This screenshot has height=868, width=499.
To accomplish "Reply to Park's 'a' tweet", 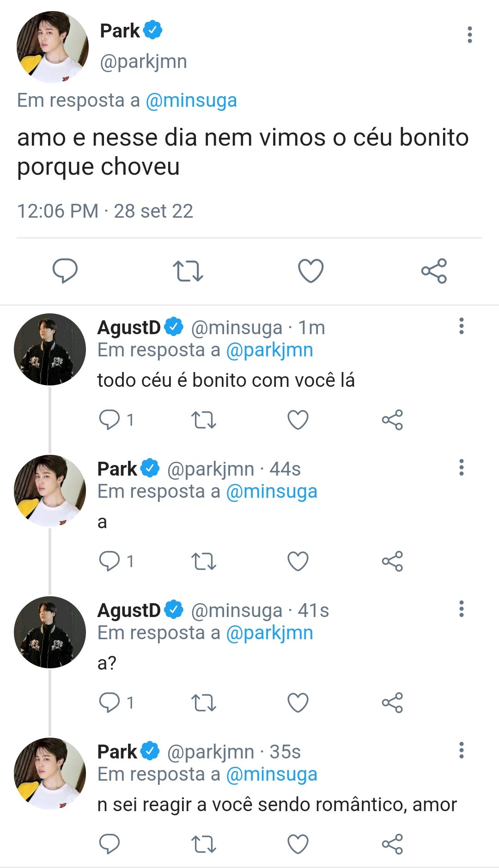I will coord(110,561).
